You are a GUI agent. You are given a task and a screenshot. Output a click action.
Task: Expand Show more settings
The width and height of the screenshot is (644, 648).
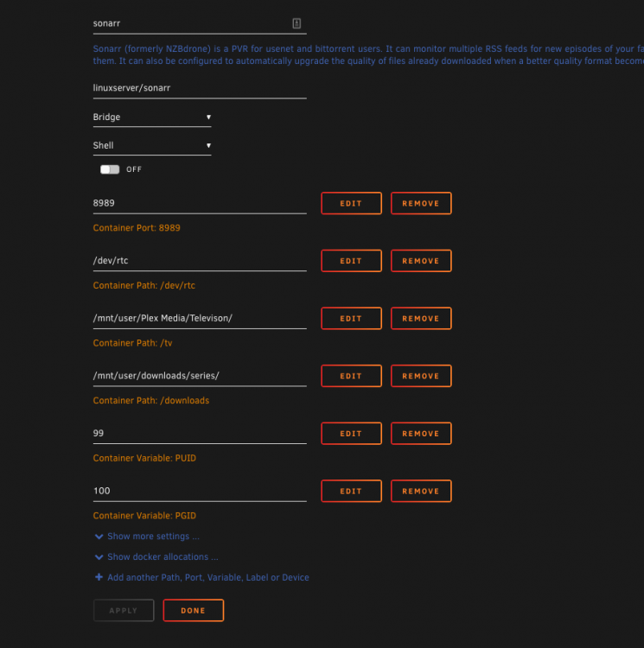pyautogui.click(x=153, y=537)
